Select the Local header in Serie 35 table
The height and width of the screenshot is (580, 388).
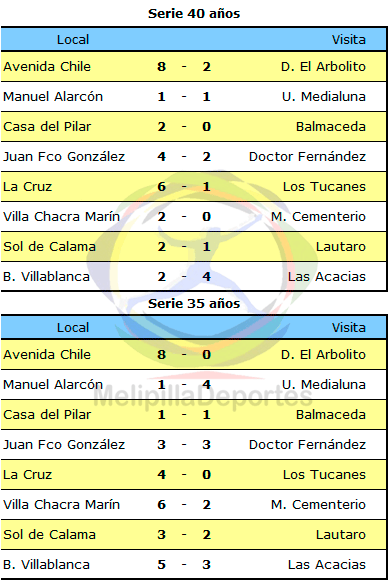(73, 327)
